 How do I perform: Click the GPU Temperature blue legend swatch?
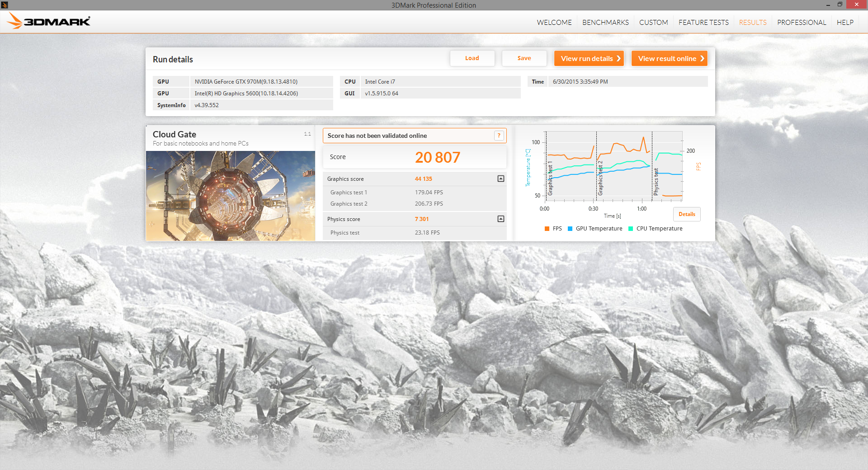tap(570, 229)
